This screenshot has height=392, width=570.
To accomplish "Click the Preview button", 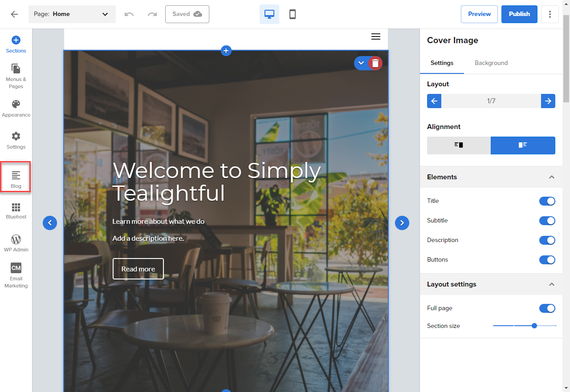I will [479, 14].
